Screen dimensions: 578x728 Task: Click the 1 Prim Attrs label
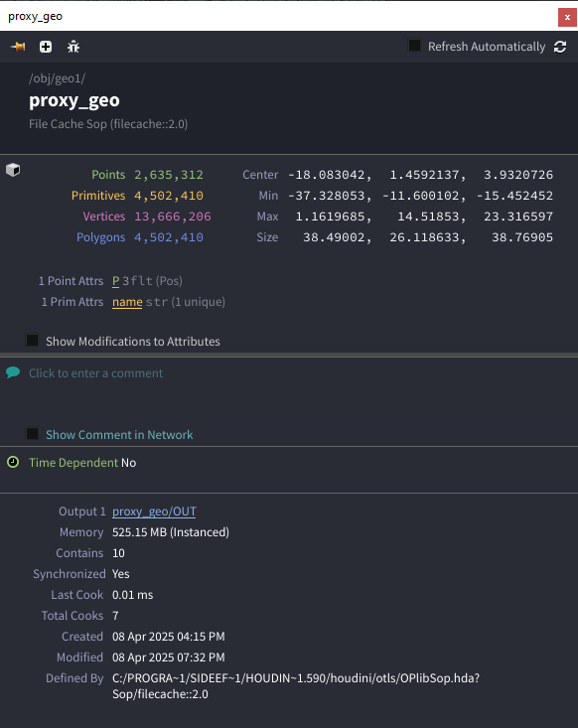[72, 302]
